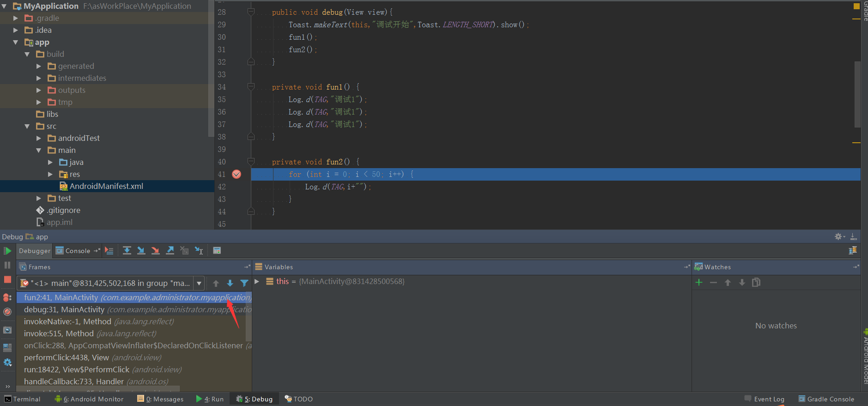Open the View Breakpoints dialog icon
Image resolution: width=868 pixels, height=406 pixels.
(x=7, y=297)
